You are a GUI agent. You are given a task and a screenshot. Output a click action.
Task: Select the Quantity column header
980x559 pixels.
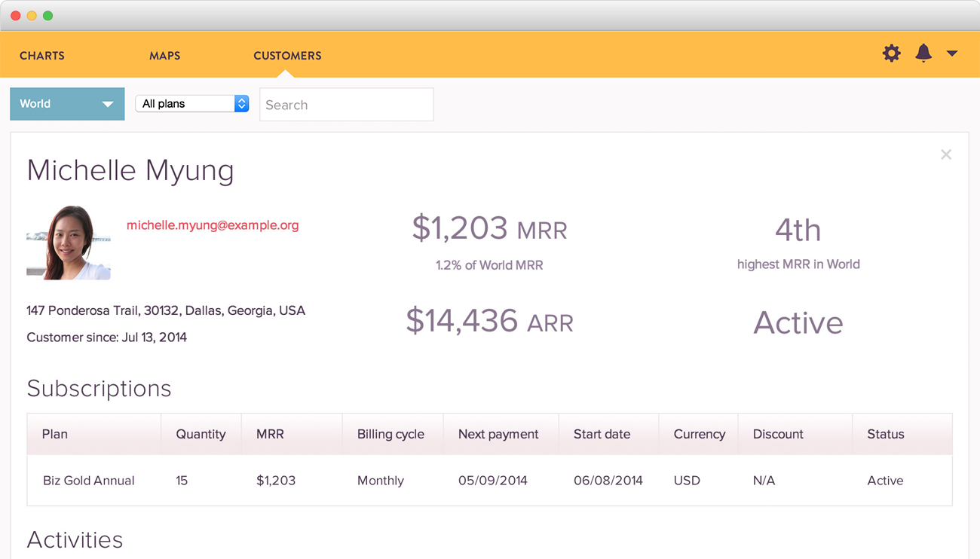click(201, 434)
